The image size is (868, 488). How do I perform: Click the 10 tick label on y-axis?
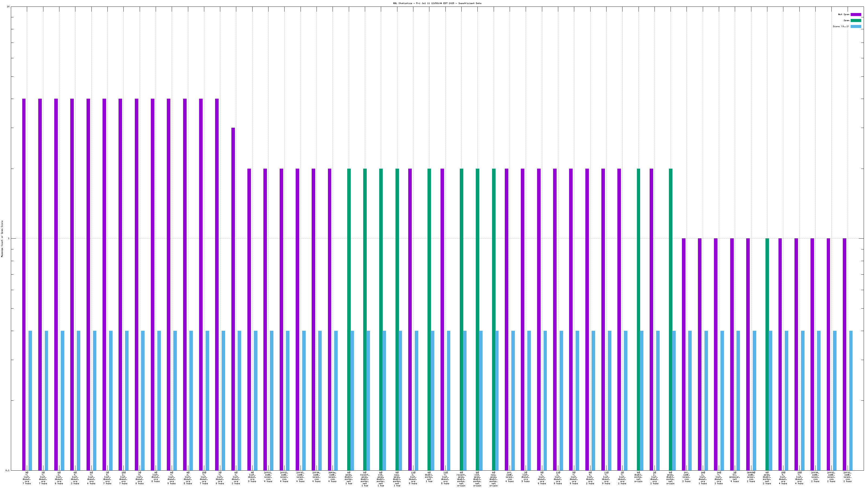pyautogui.click(x=8, y=7)
